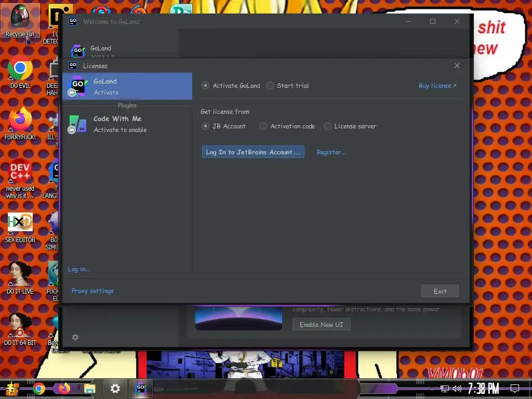Minimize the Welcome to GoLand window
The width and height of the screenshot is (532, 399).
coord(408,21)
